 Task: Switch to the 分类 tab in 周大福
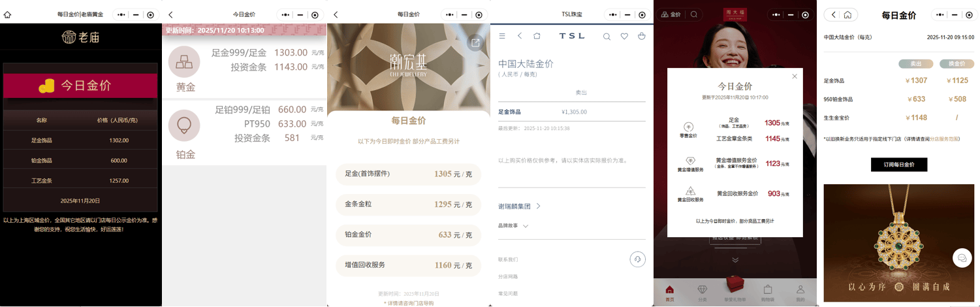coord(703,293)
